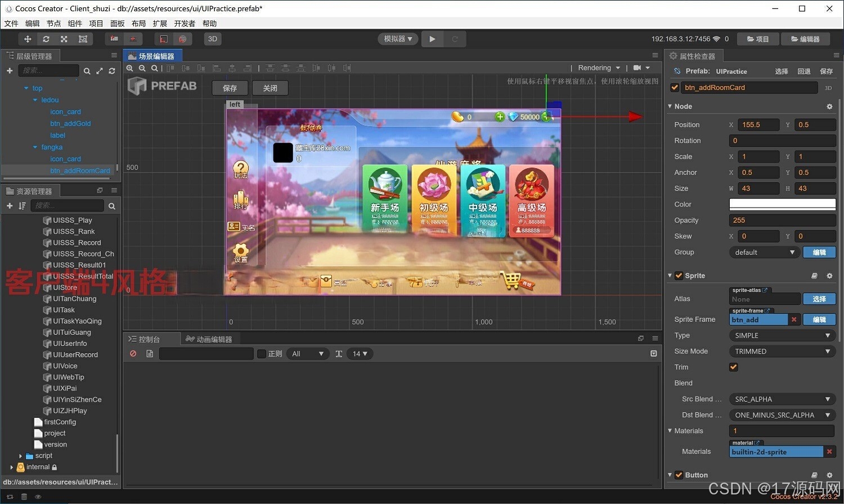
Task: Toggle the Trim checkbox
Action: [734, 367]
